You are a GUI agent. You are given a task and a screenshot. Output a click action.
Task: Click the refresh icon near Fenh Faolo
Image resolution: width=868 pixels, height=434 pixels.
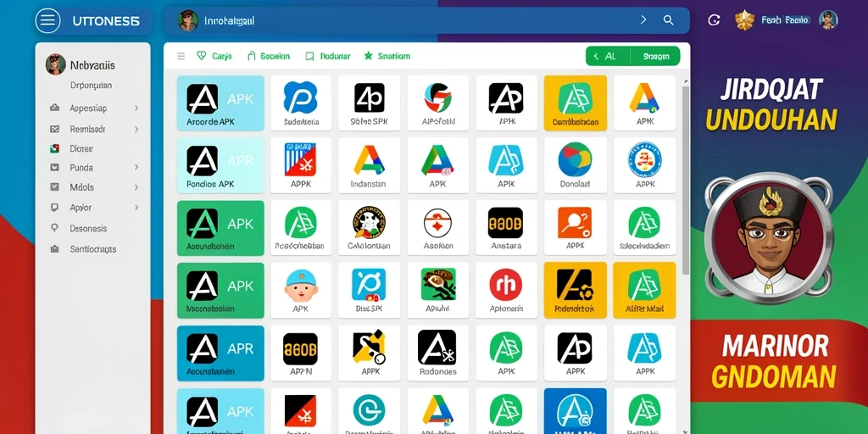pos(714,20)
